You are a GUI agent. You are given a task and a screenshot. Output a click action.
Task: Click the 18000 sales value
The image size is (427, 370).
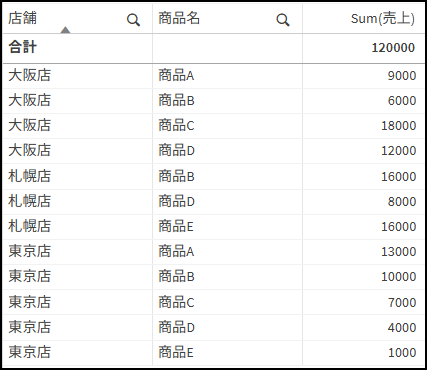pos(399,126)
